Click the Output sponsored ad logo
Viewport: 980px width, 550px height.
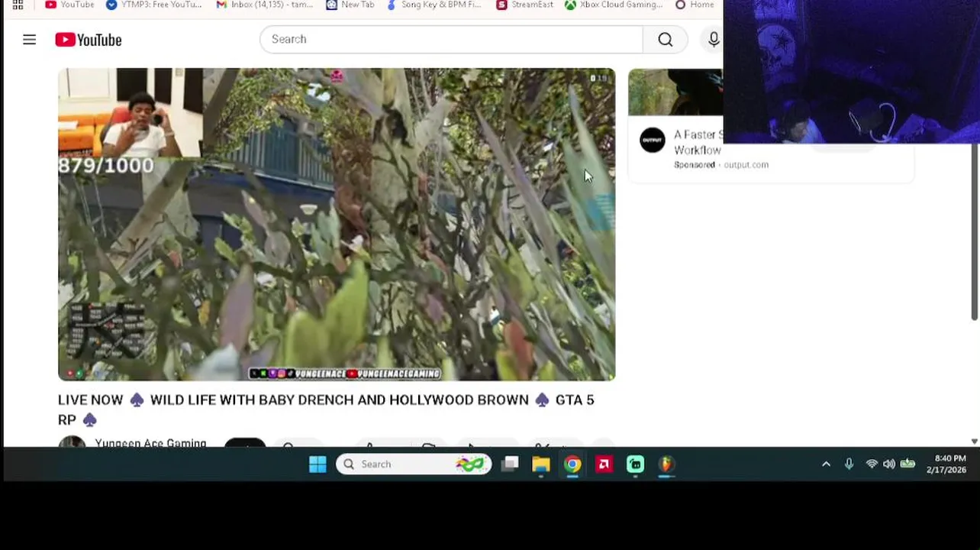[653, 140]
